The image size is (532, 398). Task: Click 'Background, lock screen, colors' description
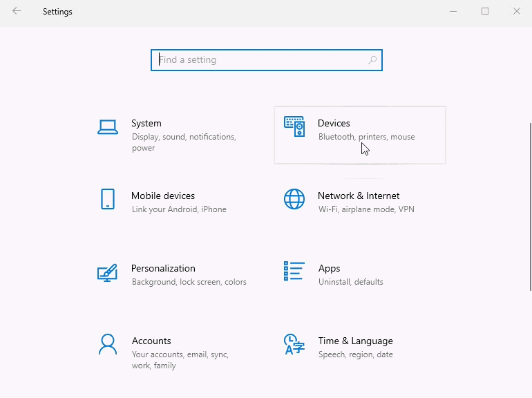[x=189, y=282]
